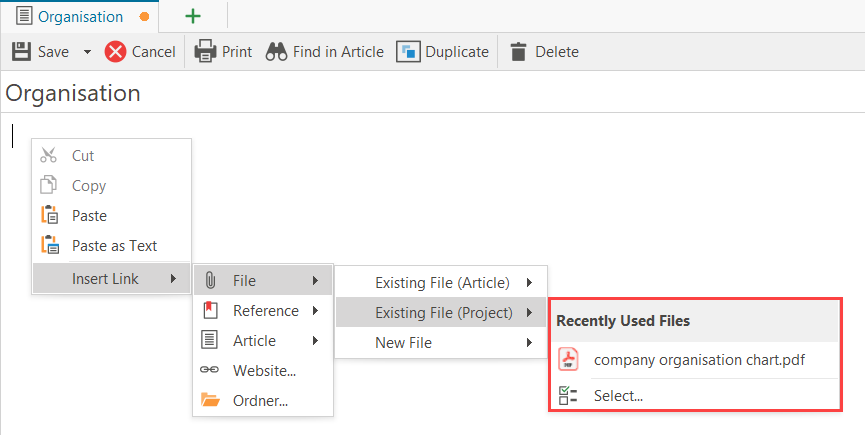Viewport: 865px width, 435px height.
Task: Click the Duplicate icon
Action: pyautogui.click(x=408, y=52)
